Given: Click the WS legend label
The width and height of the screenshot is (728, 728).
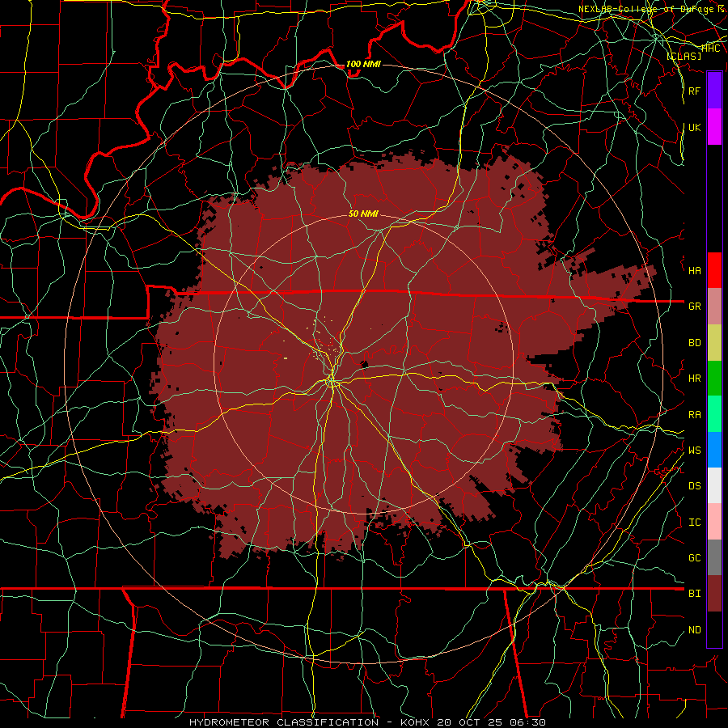Looking at the screenshot, I should (x=694, y=451).
